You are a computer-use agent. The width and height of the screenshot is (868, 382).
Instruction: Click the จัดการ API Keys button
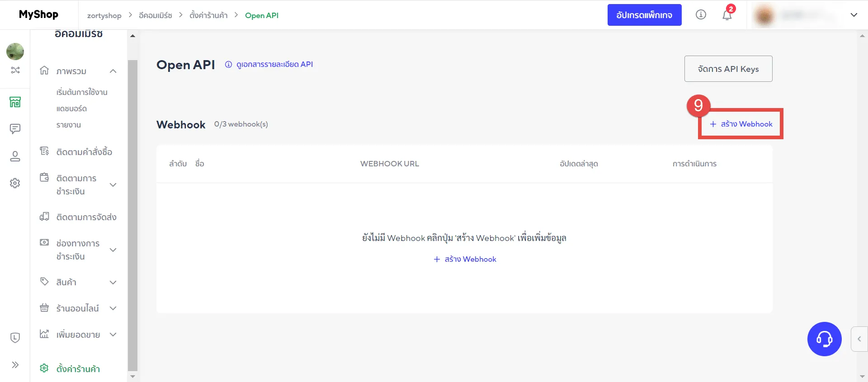728,69
